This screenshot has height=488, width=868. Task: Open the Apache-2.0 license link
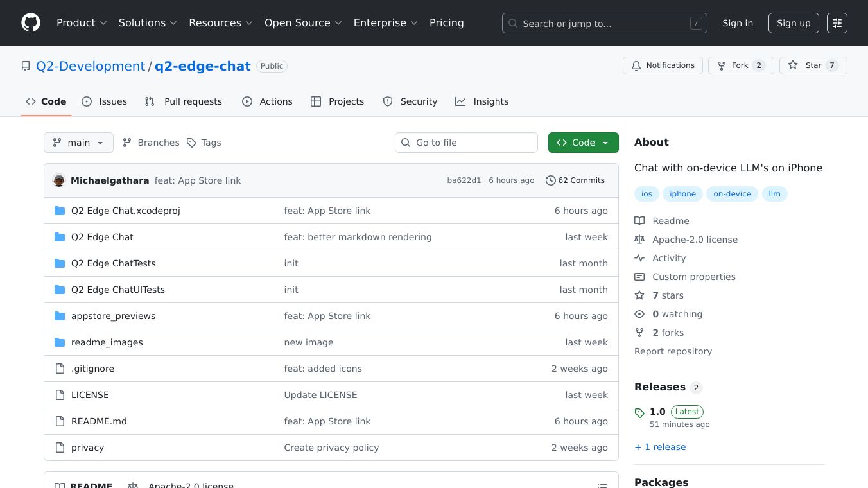[x=695, y=240]
